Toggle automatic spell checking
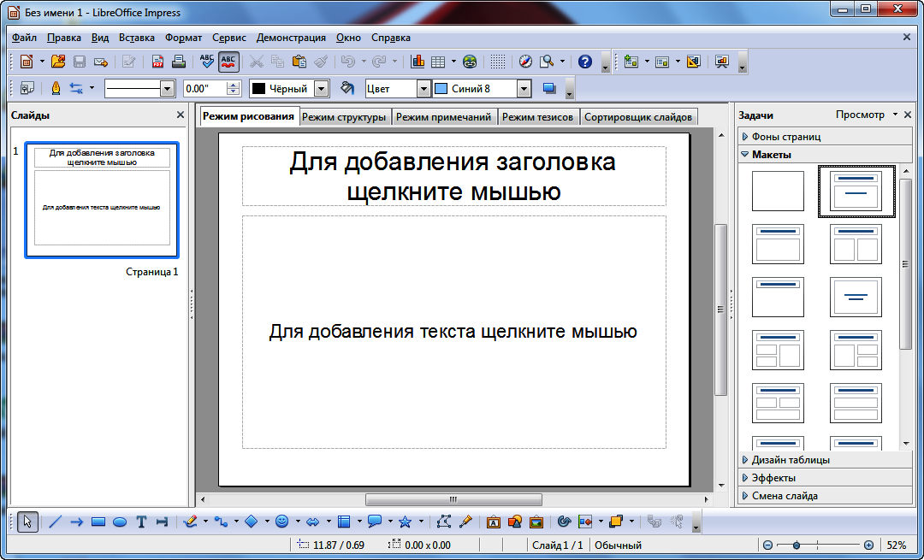This screenshot has width=924, height=560. pos(228,62)
